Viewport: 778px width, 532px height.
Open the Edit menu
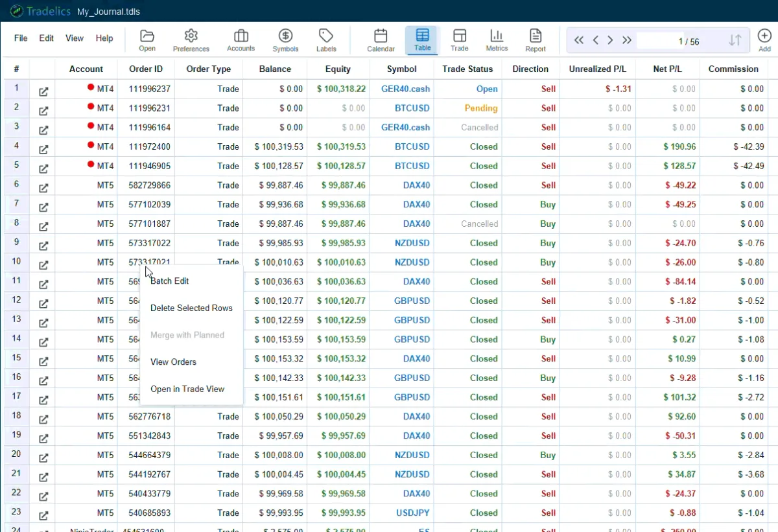[x=47, y=38]
